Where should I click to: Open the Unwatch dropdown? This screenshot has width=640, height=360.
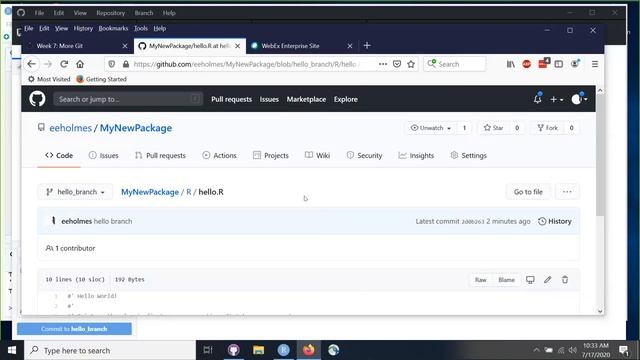(x=431, y=128)
